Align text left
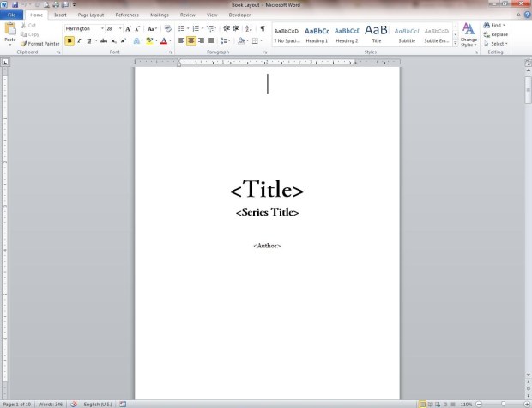 (182, 40)
